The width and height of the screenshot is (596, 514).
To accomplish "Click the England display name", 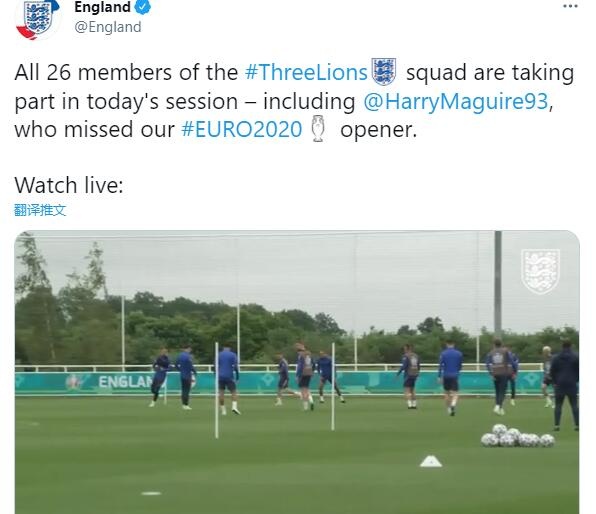I will [102, 7].
